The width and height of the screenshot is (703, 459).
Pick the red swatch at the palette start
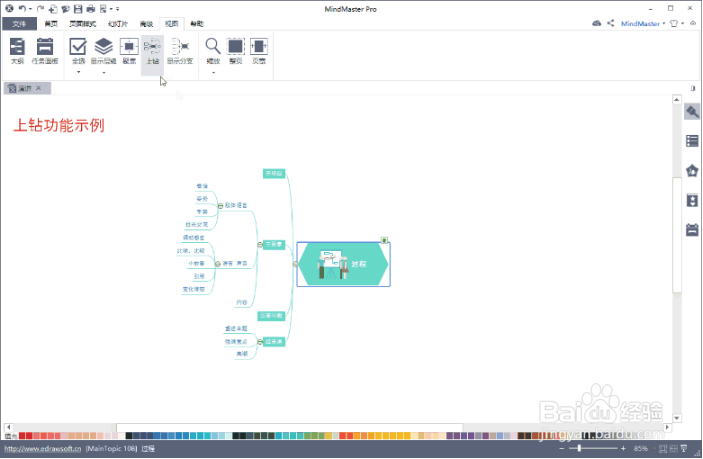click(x=22, y=436)
